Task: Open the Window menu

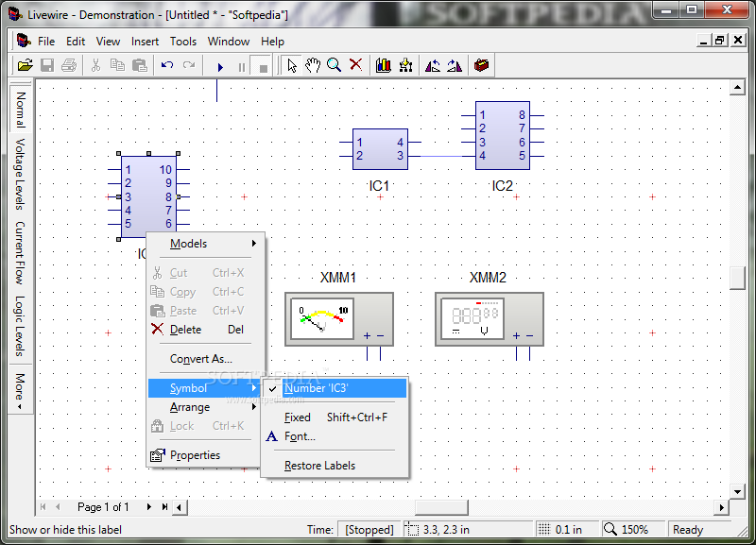Action: click(229, 42)
